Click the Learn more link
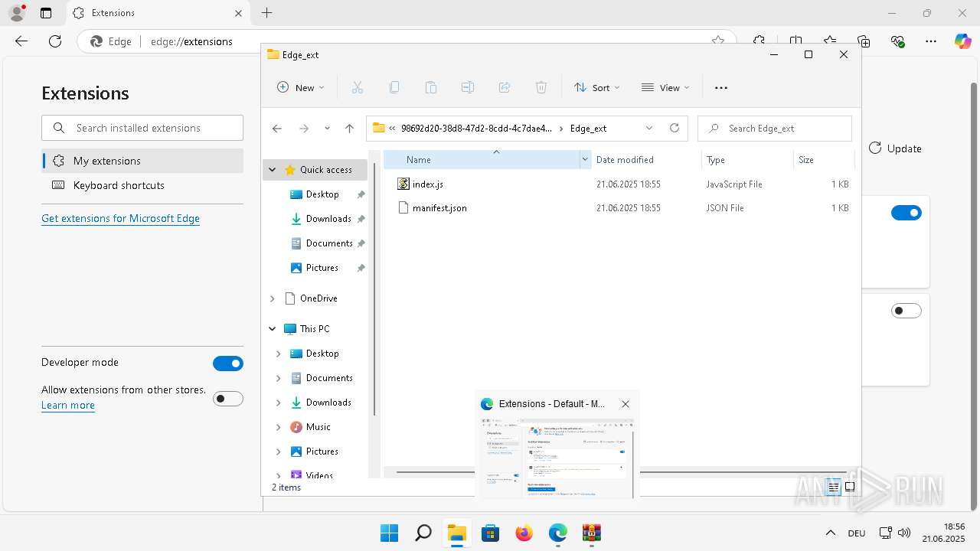 (68, 406)
